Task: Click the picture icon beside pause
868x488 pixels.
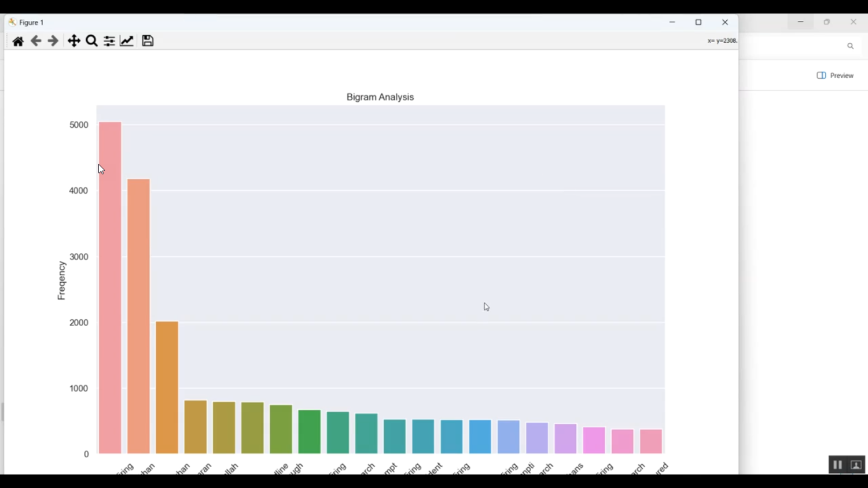Action: coord(856,465)
